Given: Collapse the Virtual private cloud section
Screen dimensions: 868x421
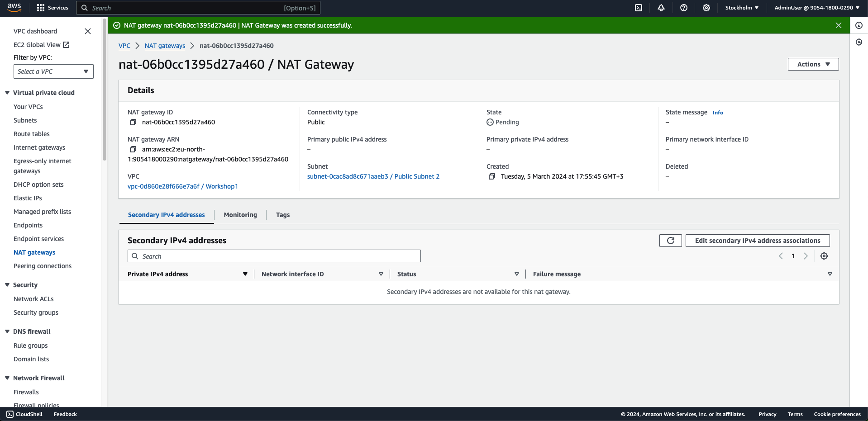Looking at the screenshot, I should [7, 93].
